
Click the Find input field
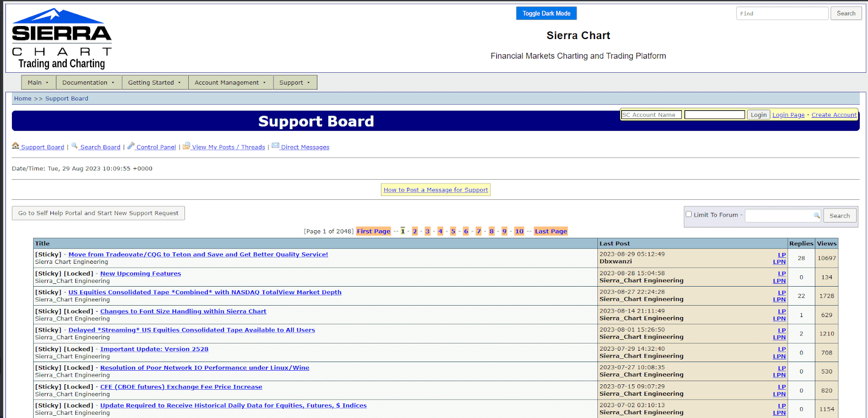782,13
